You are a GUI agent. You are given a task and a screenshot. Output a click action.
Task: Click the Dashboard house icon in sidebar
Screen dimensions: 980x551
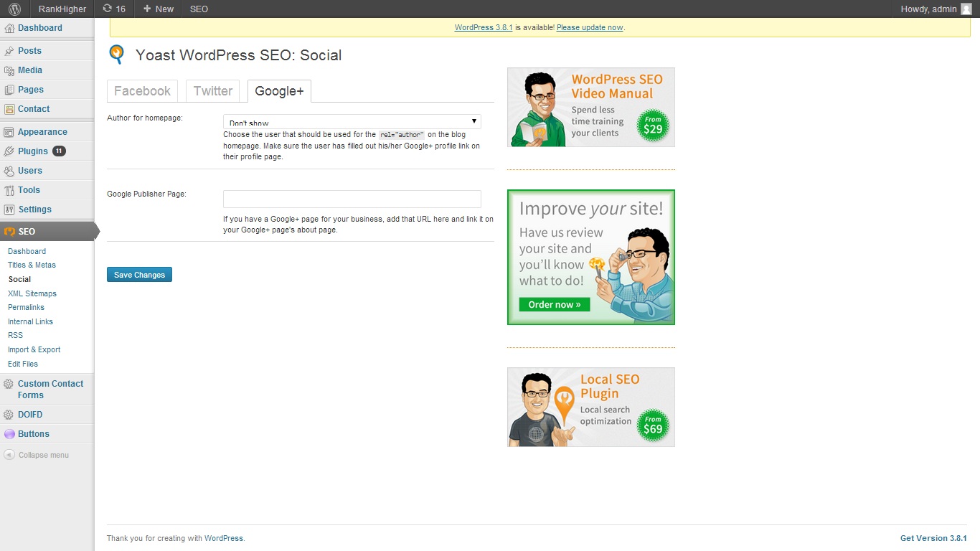pyautogui.click(x=9, y=28)
